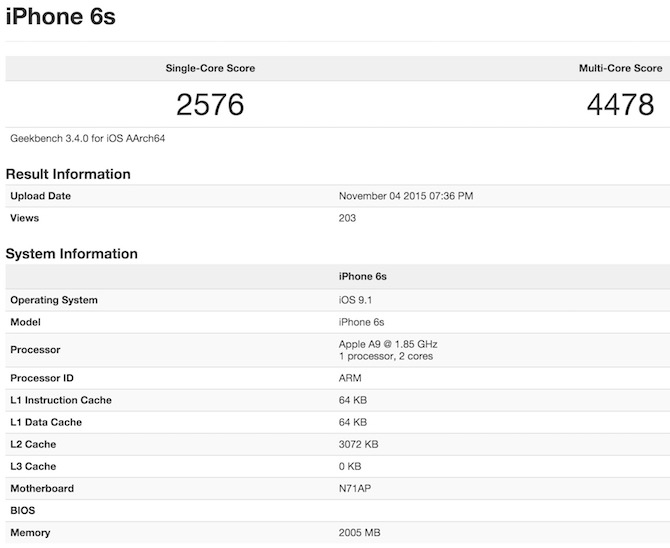Click the November 04 2015 upload date value
The height and width of the screenshot is (548, 670).
click(406, 196)
